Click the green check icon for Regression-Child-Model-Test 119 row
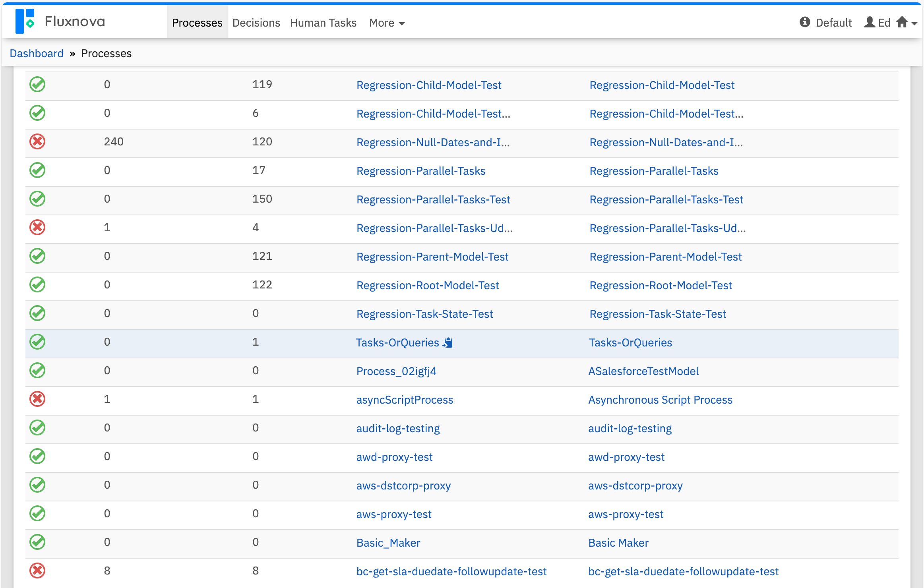The height and width of the screenshot is (588, 924). (37, 84)
